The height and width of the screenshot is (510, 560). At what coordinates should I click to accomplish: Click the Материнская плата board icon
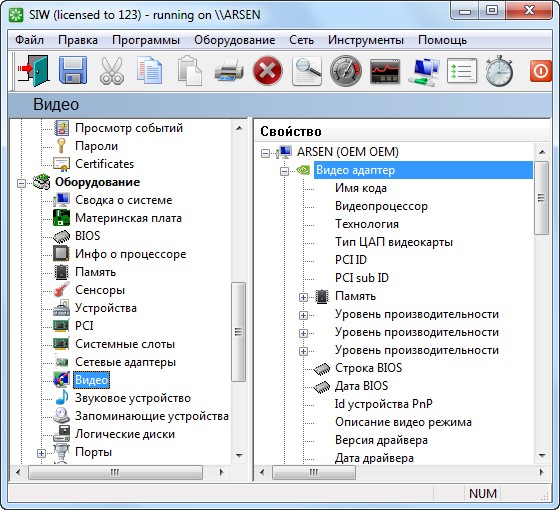tap(61, 218)
